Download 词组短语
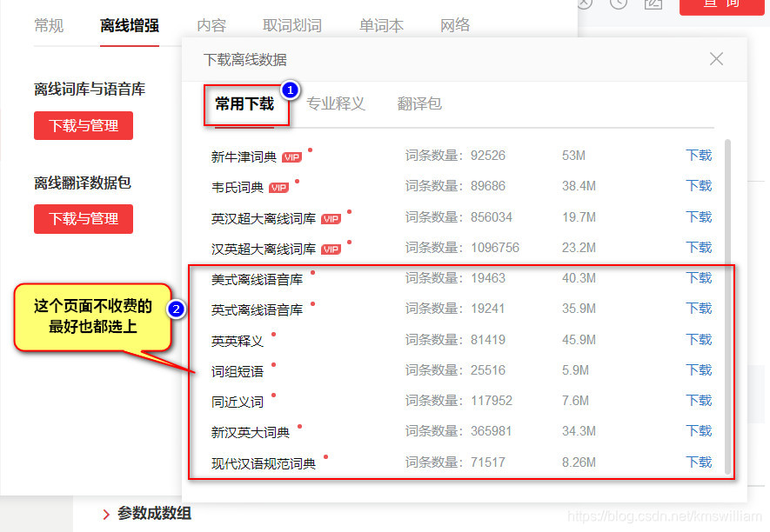770x532 pixels. coord(699,370)
